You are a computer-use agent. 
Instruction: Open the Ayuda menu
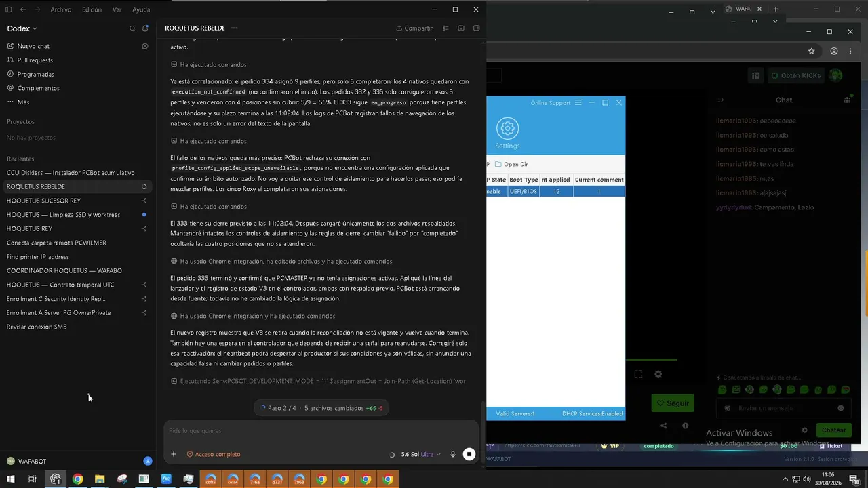[141, 9]
